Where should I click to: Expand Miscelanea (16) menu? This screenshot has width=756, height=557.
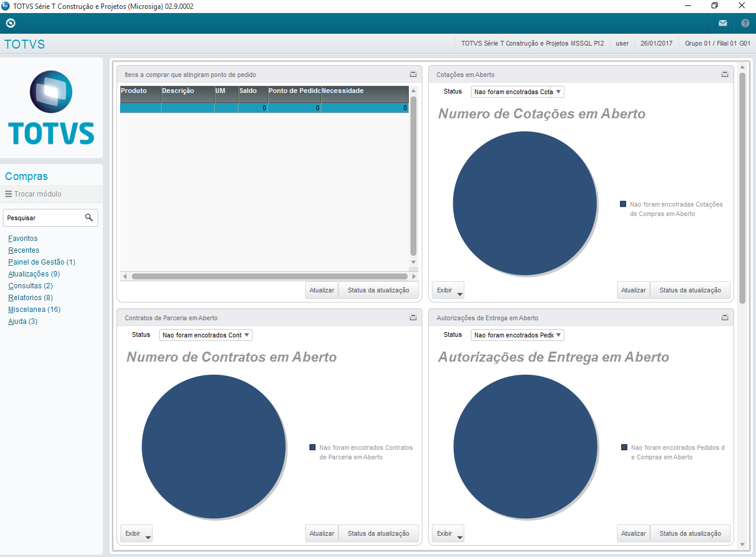tap(34, 310)
